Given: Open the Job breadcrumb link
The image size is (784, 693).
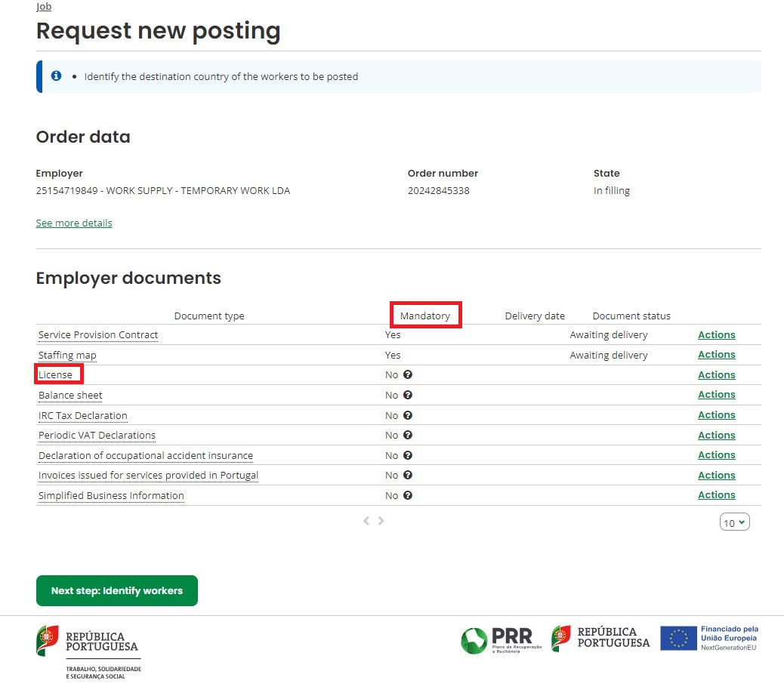Looking at the screenshot, I should pos(44,7).
